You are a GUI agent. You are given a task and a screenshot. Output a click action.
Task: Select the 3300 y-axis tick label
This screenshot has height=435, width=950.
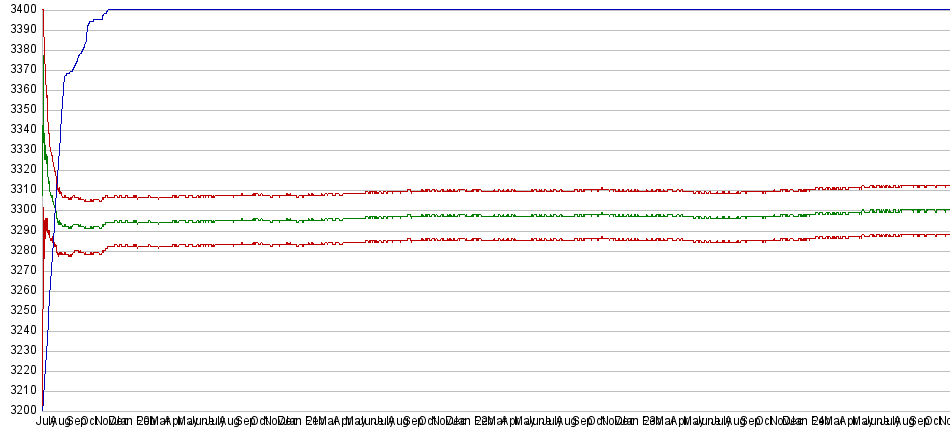[20, 210]
